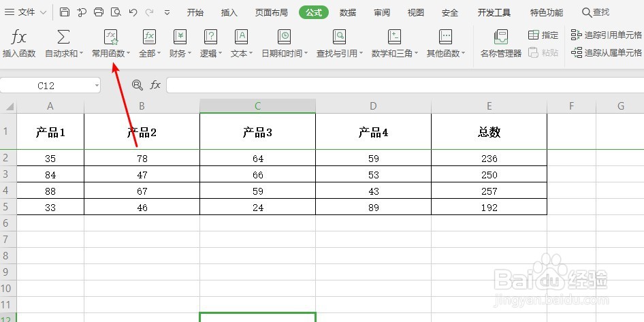Select column E header
Viewport: 644px width, 322px height.
[489, 106]
